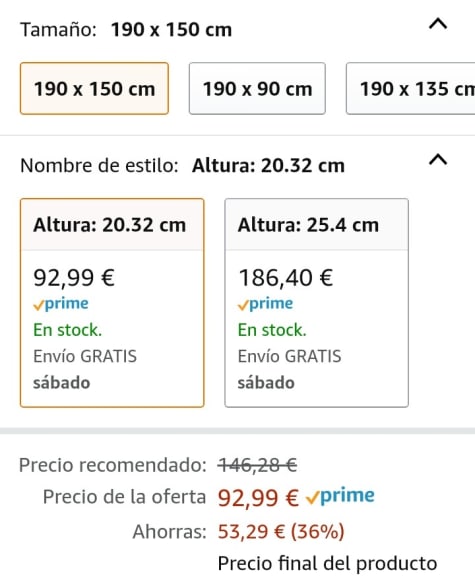Click Envío GRATIS sábado in 20.32 cm card
475x580 pixels.
[85, 370]
